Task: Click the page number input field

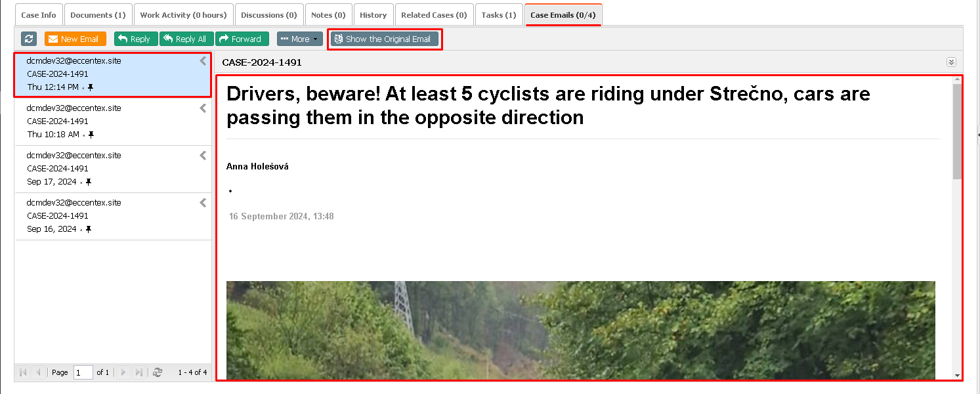Action: point(83,372)
